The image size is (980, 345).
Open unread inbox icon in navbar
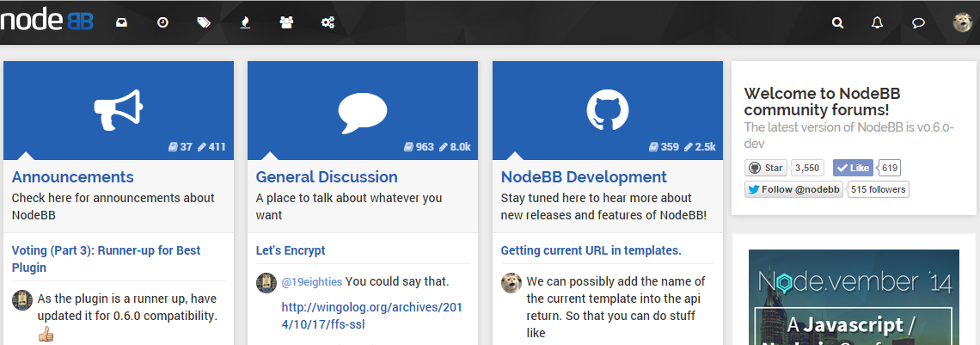point(122,23)
